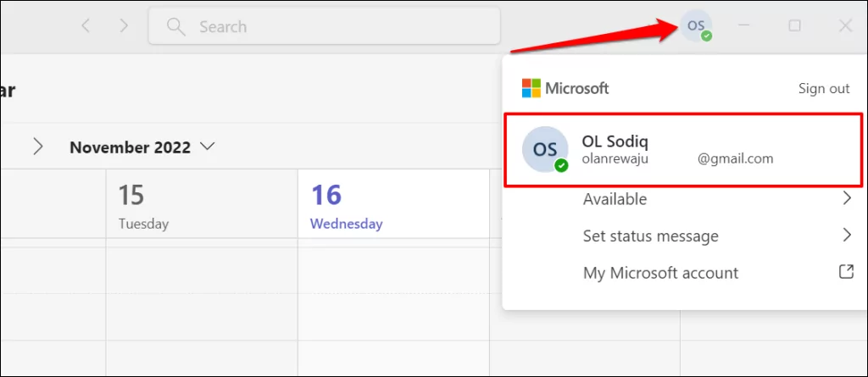Click the back navigation arrow
The height and width of the screenshot is (377, 868).
(x=85, y=26)
